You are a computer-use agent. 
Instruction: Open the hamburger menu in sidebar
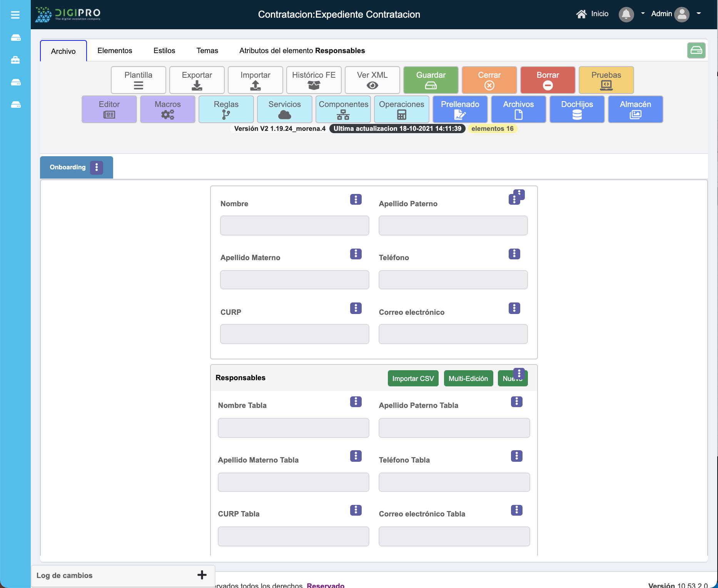tap(15, 15)
